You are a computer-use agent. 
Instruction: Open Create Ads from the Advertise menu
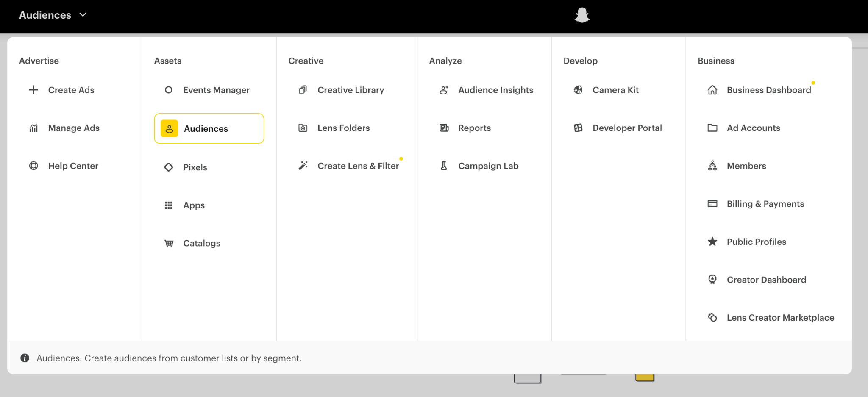pos(71,90)
